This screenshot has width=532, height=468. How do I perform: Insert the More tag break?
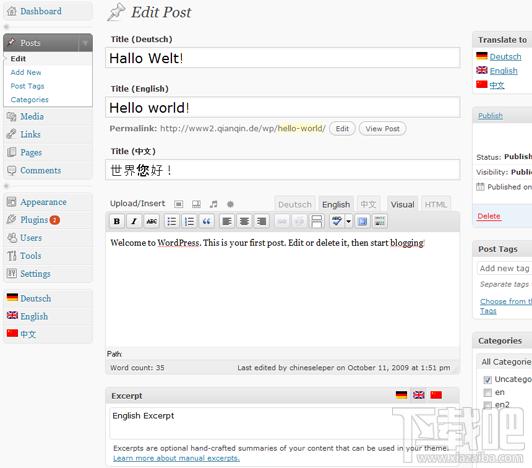click(317, 222)
